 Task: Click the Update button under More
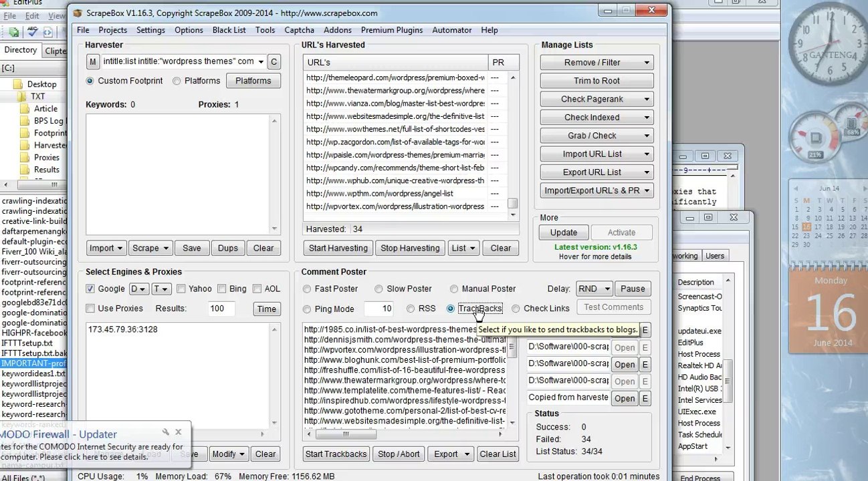(x=563, y=232)
